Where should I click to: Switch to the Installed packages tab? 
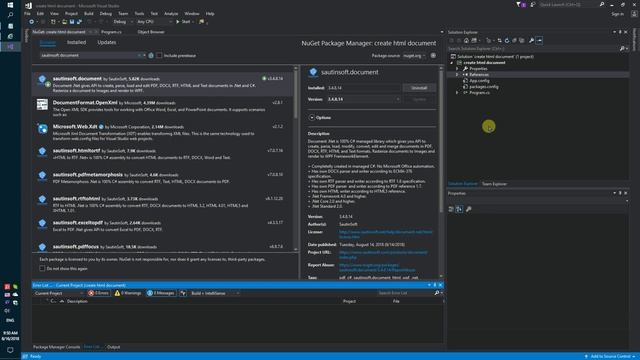tap(76, 42)
